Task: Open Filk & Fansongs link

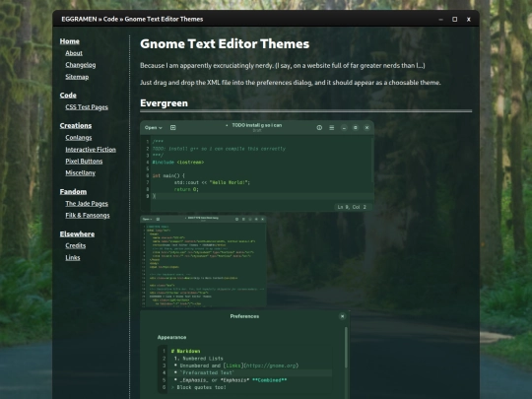Action: 88,216
